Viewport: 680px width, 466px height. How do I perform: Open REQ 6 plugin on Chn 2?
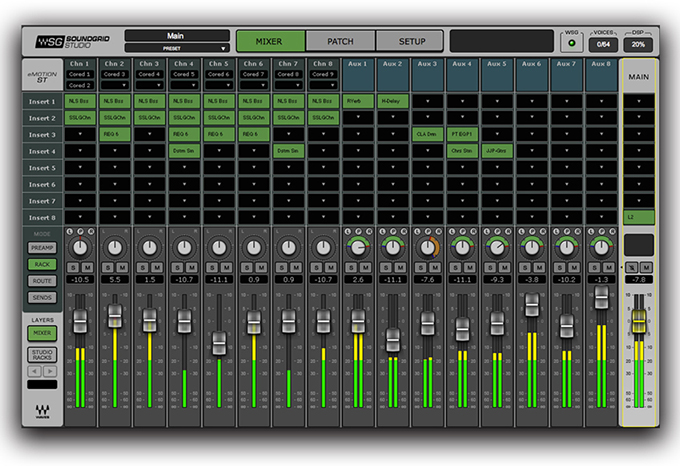point(114,134)
